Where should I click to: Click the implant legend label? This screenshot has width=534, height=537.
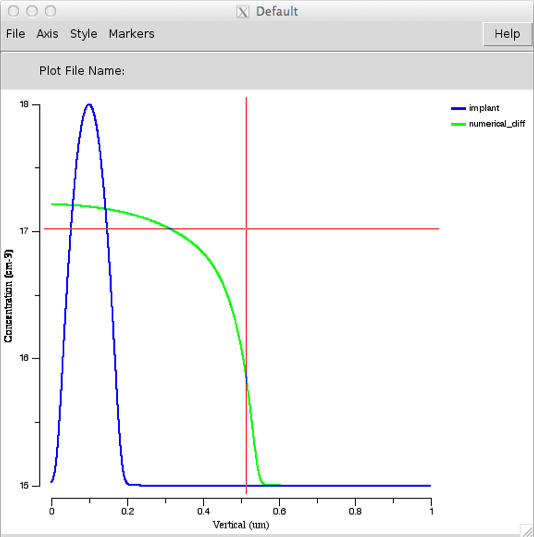click(x=484, y=108)
